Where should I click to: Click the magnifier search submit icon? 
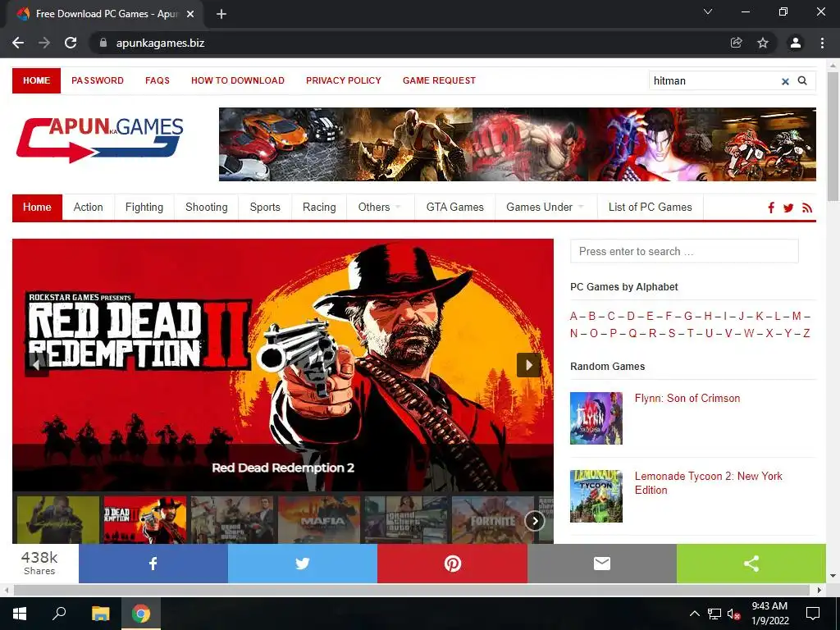pos(802,81)
